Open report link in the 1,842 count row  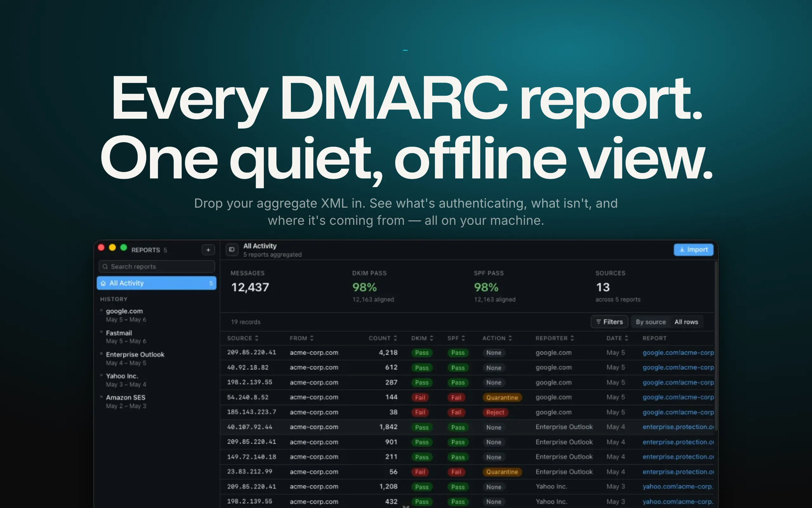coord(678,427)
